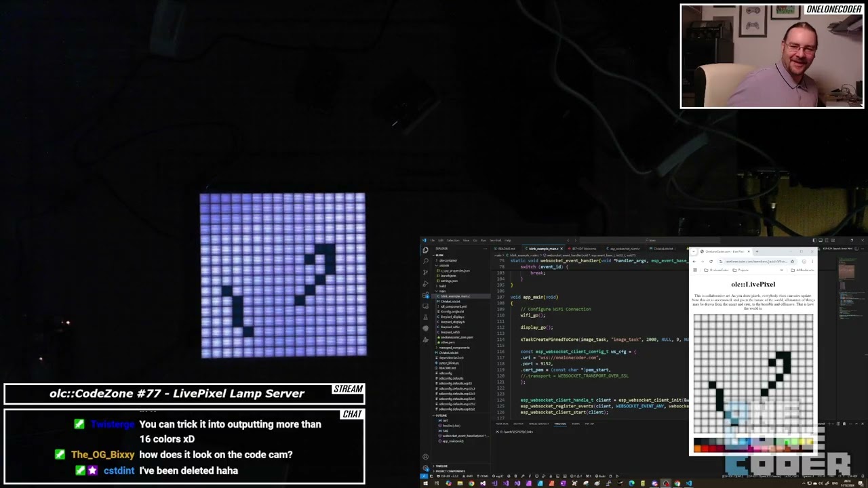Screen dimensions: 868x488
Task: Expand the managed_components folder
Action: [453, 348]
